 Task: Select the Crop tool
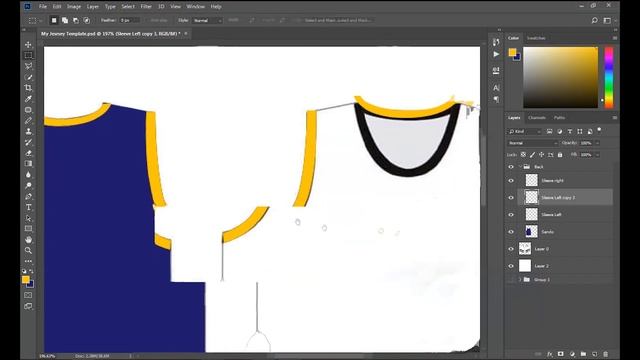click(28, 88)
